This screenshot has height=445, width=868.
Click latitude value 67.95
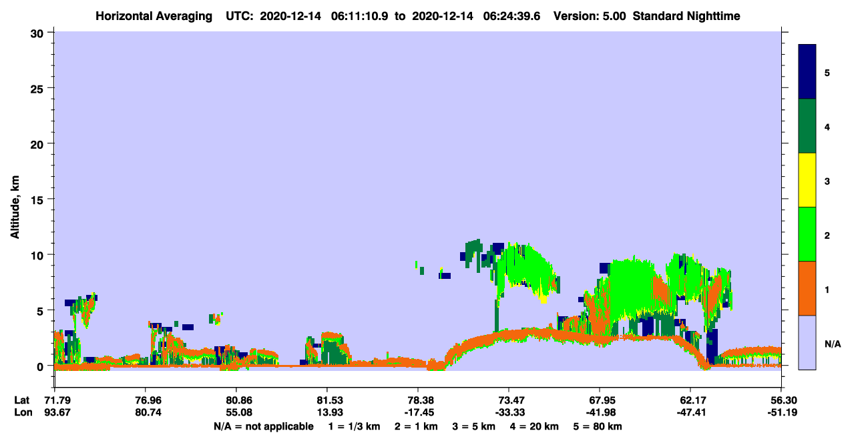(600, 400)
